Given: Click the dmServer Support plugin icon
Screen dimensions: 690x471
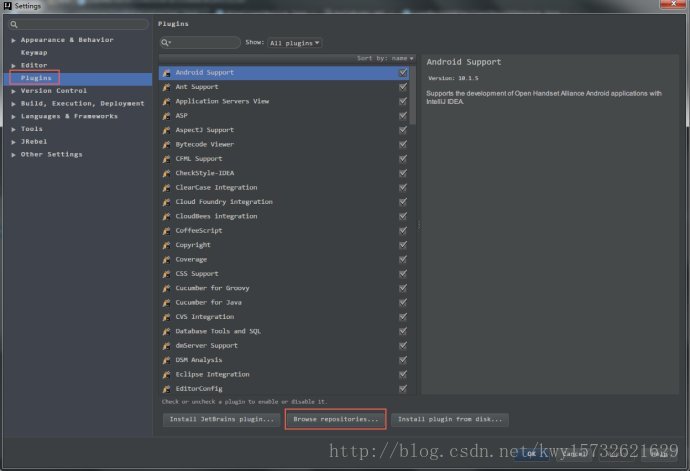Looking at the screenshot, I should pos(166,346).
